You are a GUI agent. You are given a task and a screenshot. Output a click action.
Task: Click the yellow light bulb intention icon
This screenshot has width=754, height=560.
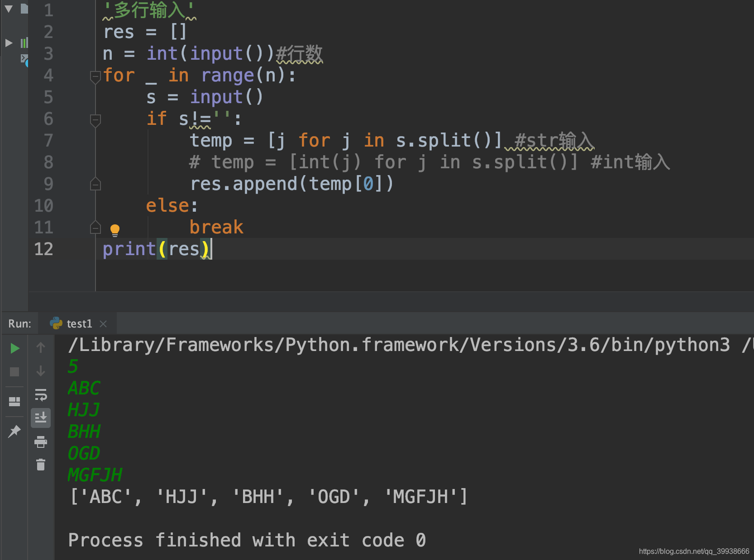coord(115,230)
